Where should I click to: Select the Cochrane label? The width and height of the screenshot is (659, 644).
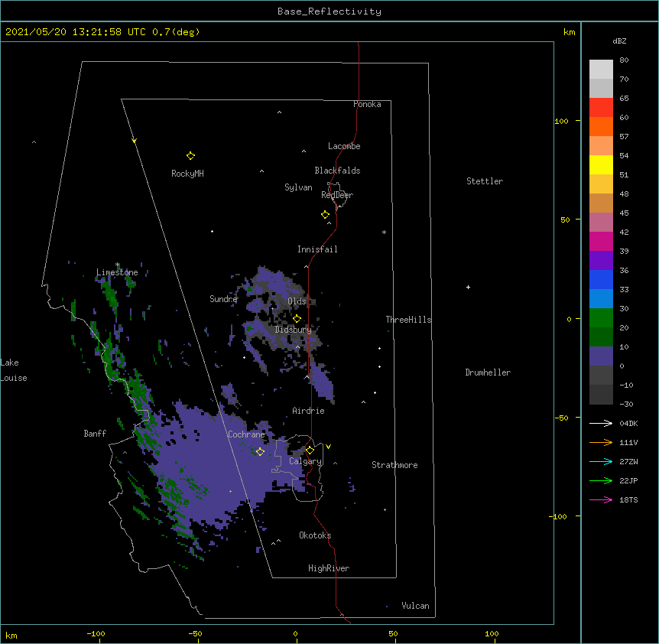click(x=246, y=434)
